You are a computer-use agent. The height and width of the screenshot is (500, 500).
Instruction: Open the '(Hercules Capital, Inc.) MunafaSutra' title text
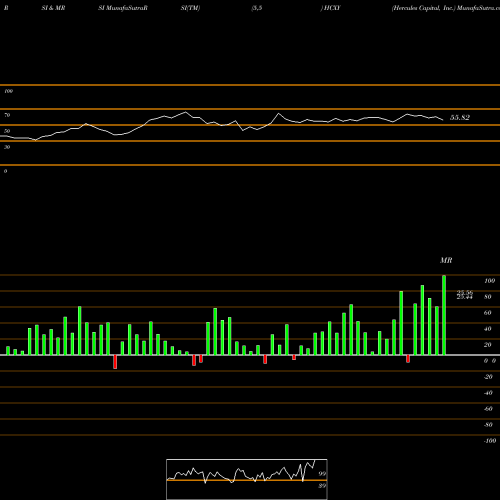(x=446, y=8)
